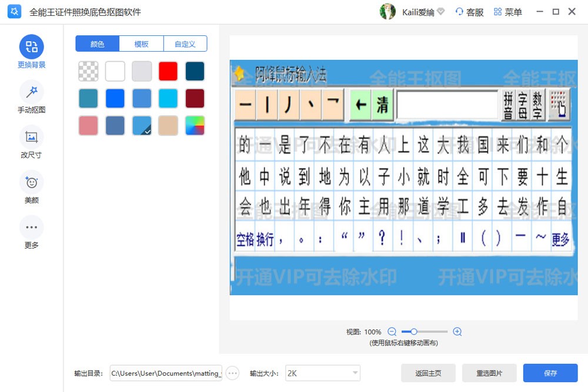Click the zoom out magnifier icon
The image size is (588, 392).
pos(392,331)
